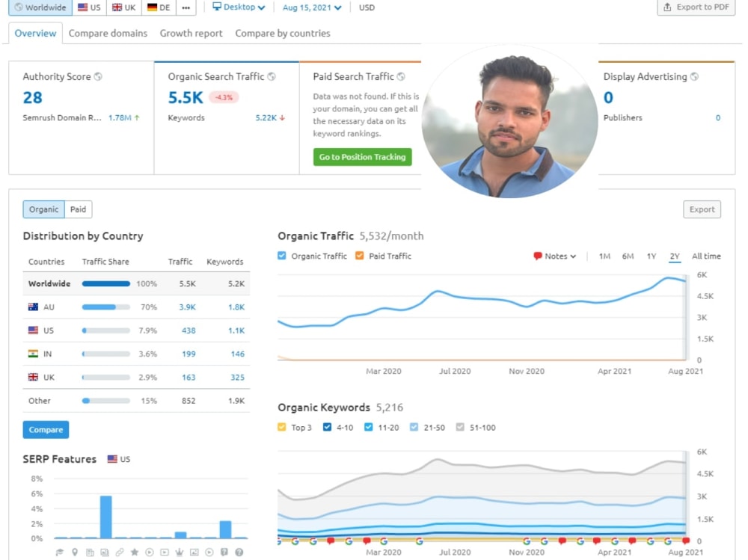Select the Worldwide database tab
The height and width of the screenshot is (560, 748).
click(40, 7)
